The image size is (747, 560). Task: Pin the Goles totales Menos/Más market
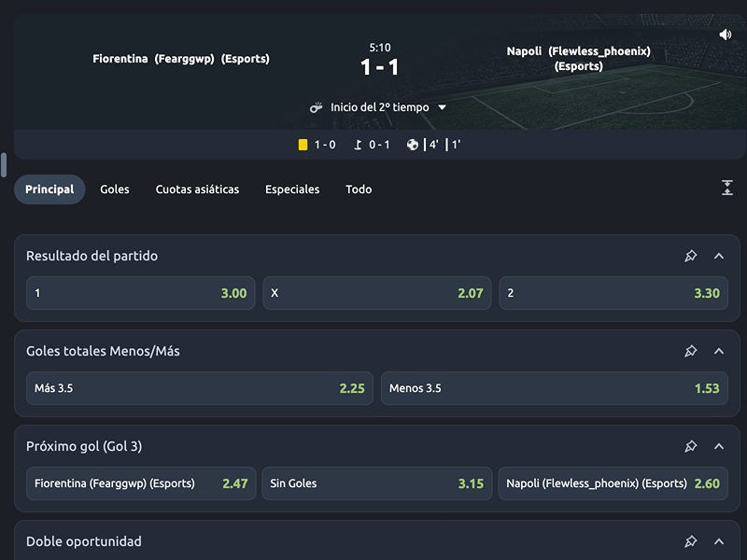pos(691,351)
